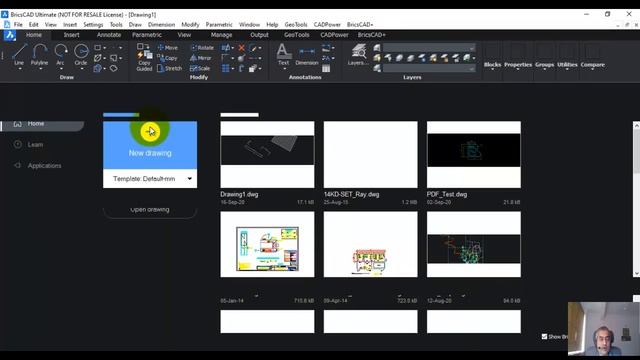
Task: Switch to the Manage ribbon tab
Action: coord(222,35)
